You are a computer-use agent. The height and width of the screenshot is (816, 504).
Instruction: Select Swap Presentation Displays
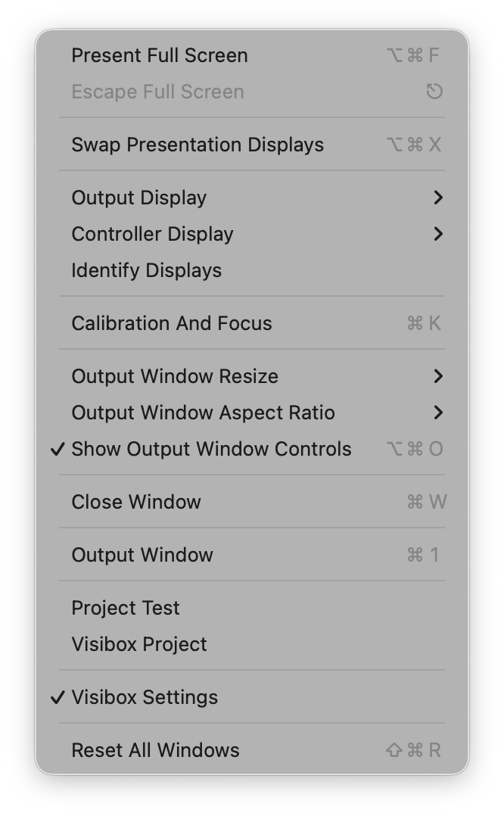[198, 145]
